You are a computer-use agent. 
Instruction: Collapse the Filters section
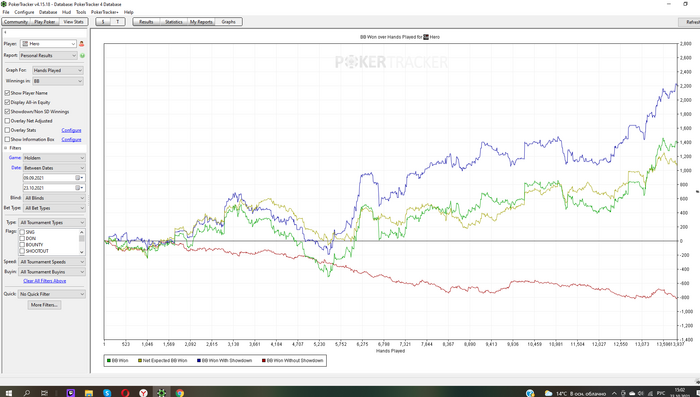6,148
